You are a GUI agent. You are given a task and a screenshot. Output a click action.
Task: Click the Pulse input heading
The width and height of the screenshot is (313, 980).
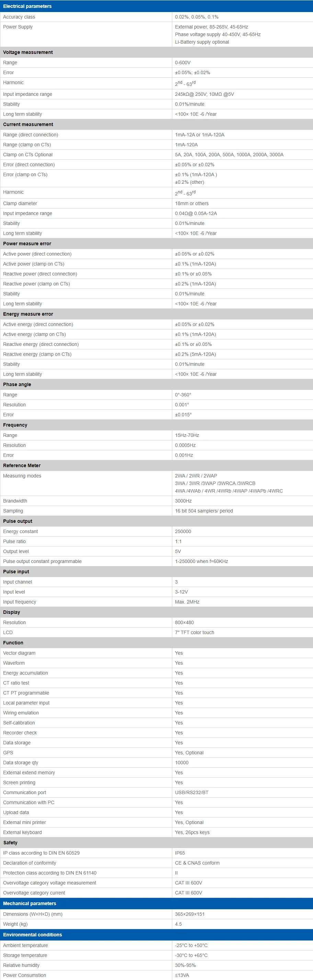[x=16, y=572]
